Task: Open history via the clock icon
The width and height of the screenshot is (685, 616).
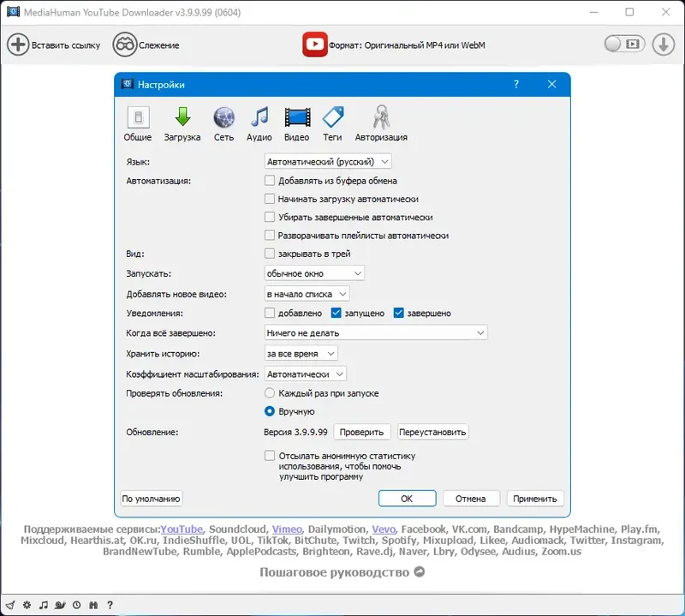Action: pos(76,605)
